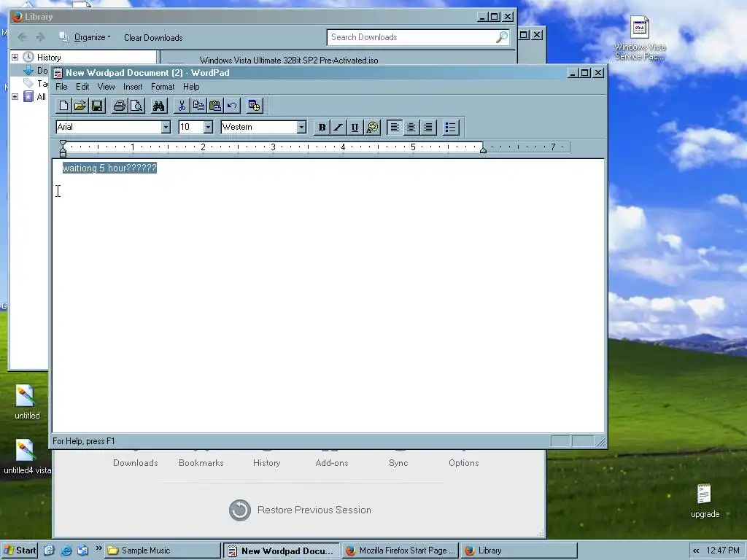The height and width of the screenshot is (560, 747).
Task: Create a new document in WordPad toolbar
Action: point(63,106)
